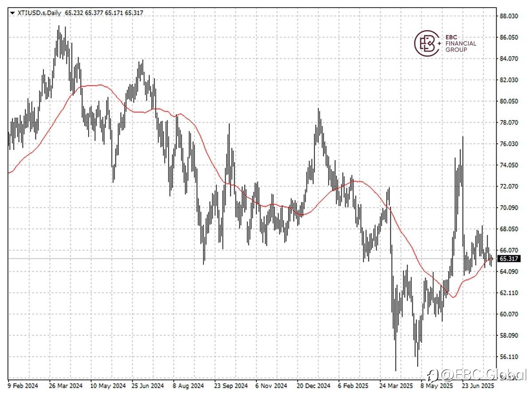Click the 70.090 price axis label

(x=509, y=207)
